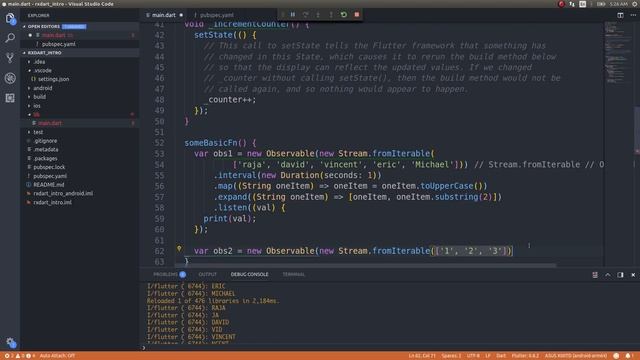This screenshot has width=640, height=360.
Task: Change indentation via Spaces: 2 indicator
Action: pos(451,356)
